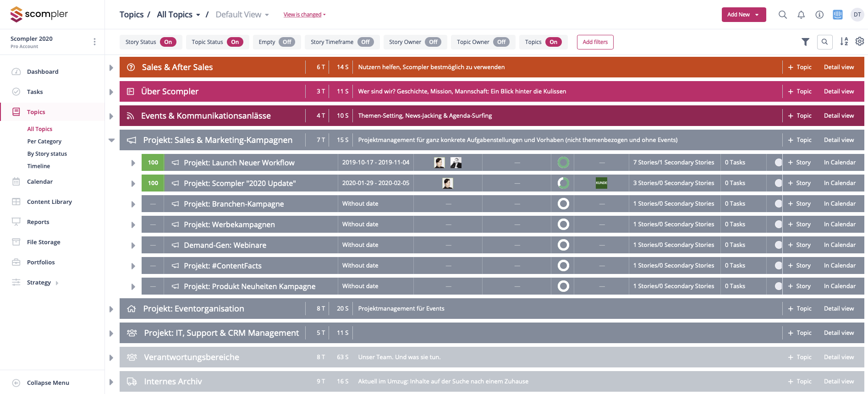
Task: Click the notifications bell icon
Action: click(x=801, y=15)
